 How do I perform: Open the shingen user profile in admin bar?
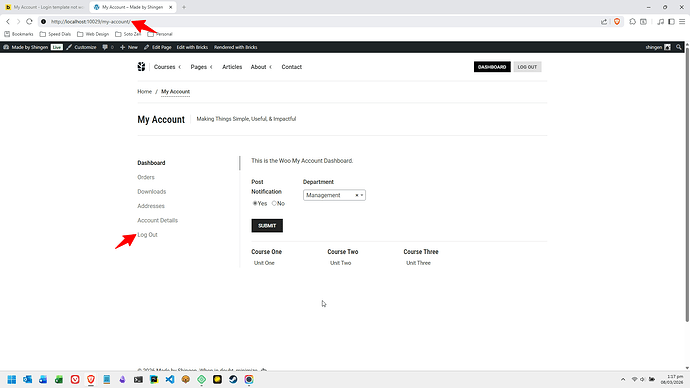point(658,47)
